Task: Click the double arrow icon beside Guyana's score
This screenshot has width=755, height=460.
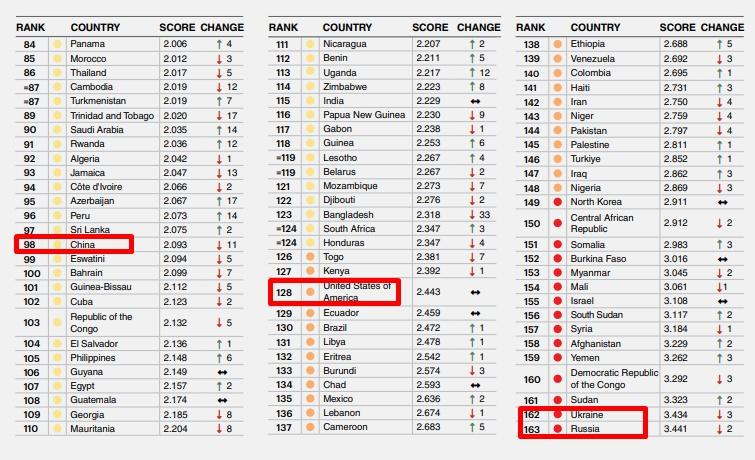Action: (221, 372)
